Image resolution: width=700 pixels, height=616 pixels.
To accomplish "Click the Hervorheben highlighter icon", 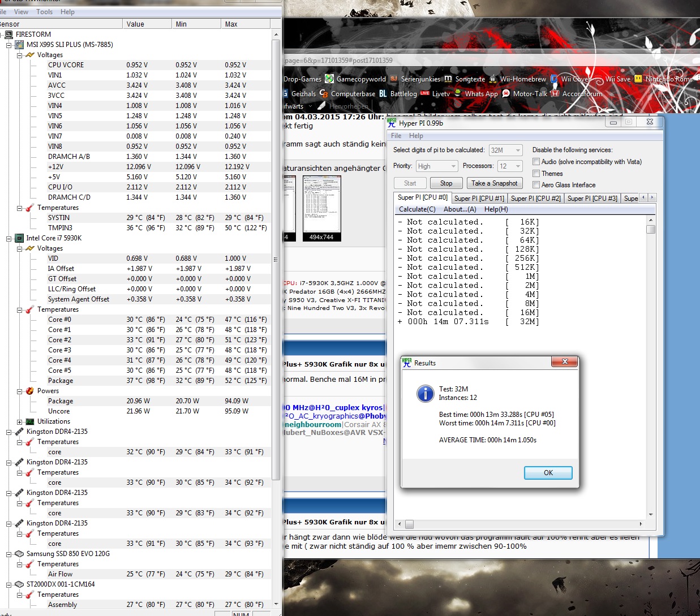I will (x=322, y=106).
